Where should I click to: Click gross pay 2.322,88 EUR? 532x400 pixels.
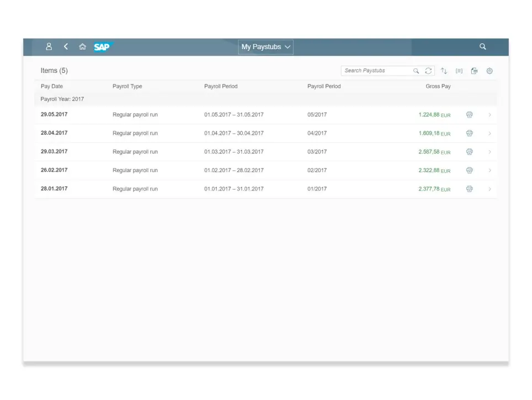[x=435, y=170]
